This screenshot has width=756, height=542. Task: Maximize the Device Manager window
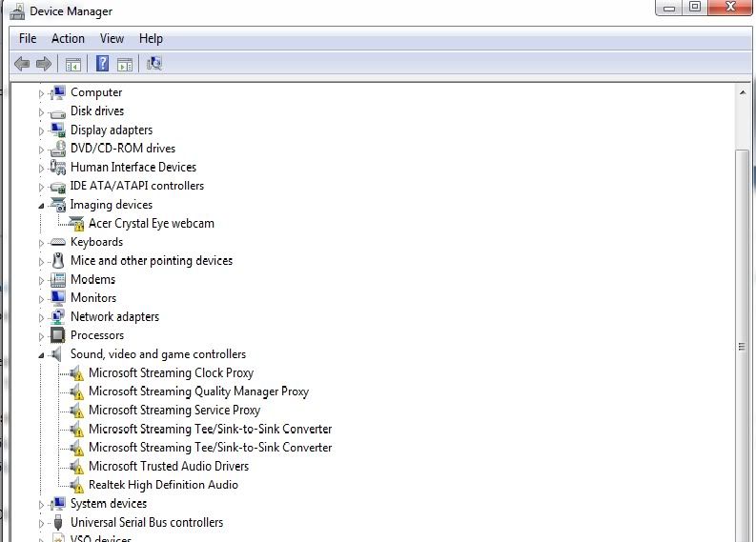(x=695, y=8)
